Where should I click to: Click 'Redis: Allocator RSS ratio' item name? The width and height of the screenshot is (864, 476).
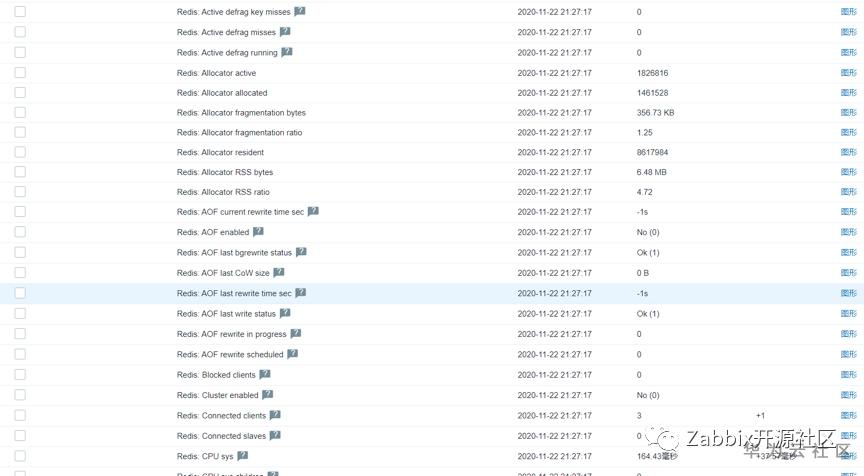click(223, 192)
